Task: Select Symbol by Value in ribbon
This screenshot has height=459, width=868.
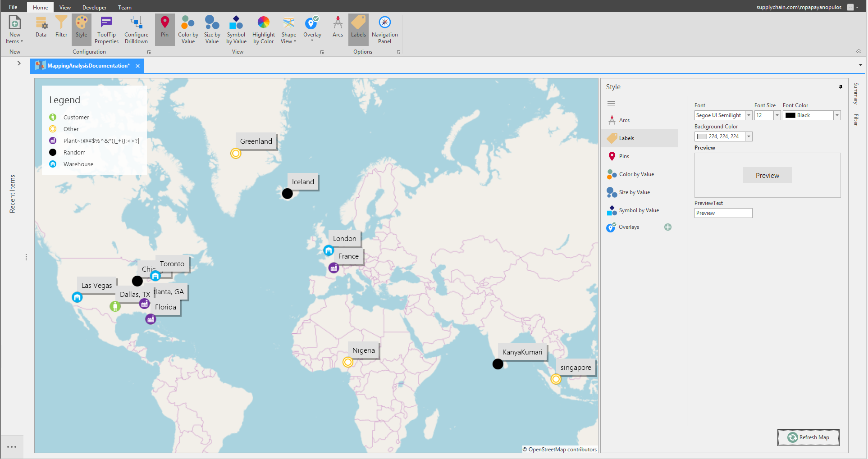Action: 236,30
